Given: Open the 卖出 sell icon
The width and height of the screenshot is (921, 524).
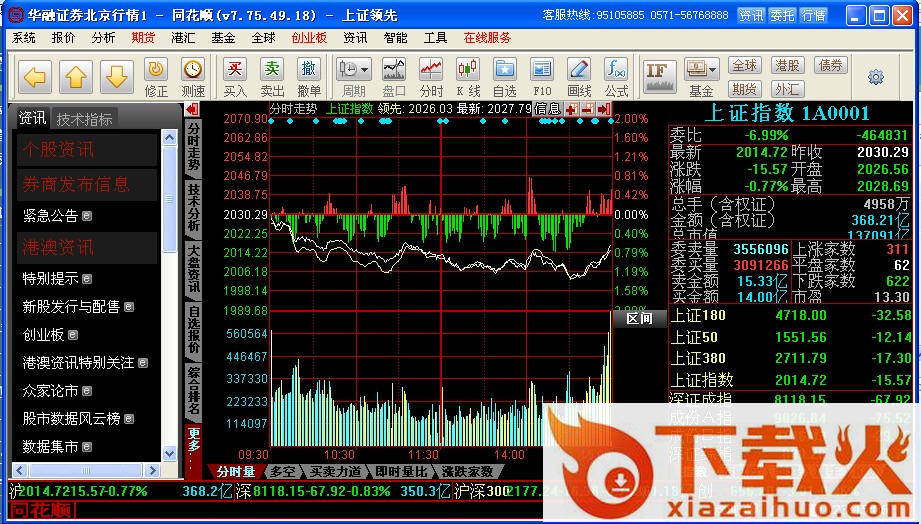Looking at the screenshot, I should 272,78.
